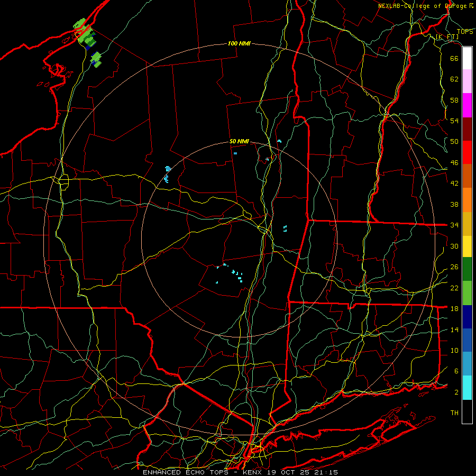Click the yellow legend swatch
The height and width of the screenshot is (476, 476).
(467, 246)
